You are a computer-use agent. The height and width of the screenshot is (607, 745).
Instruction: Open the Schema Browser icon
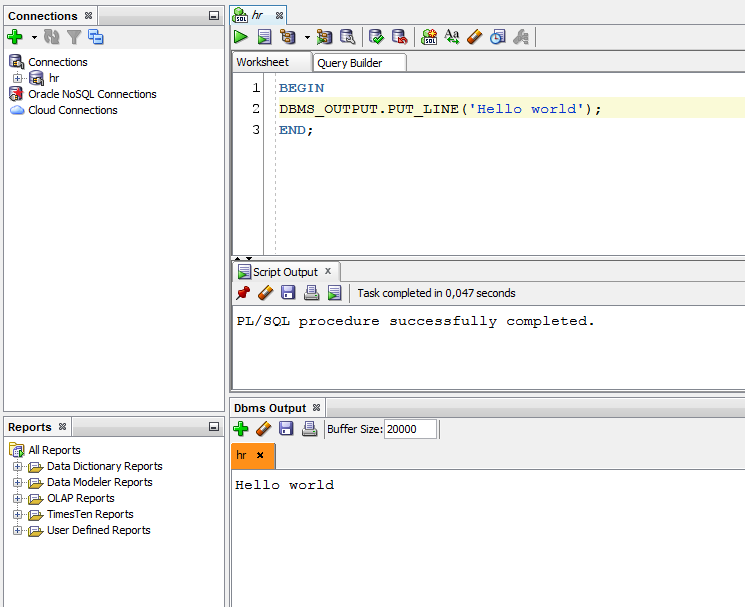click(x=96, y=37)
